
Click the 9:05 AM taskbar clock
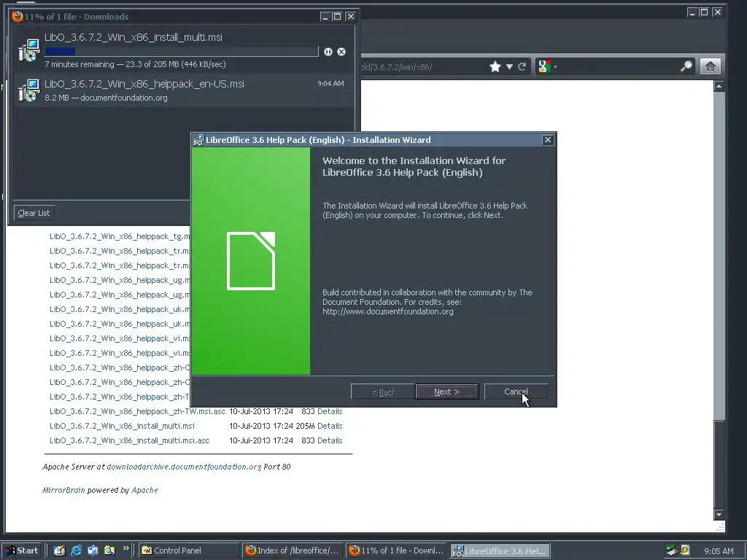pos(719,551)
